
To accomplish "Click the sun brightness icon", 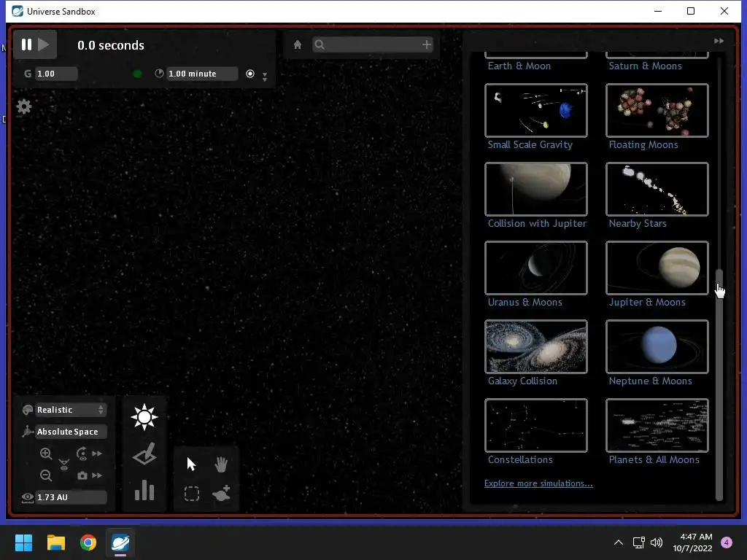I will 144,417.
